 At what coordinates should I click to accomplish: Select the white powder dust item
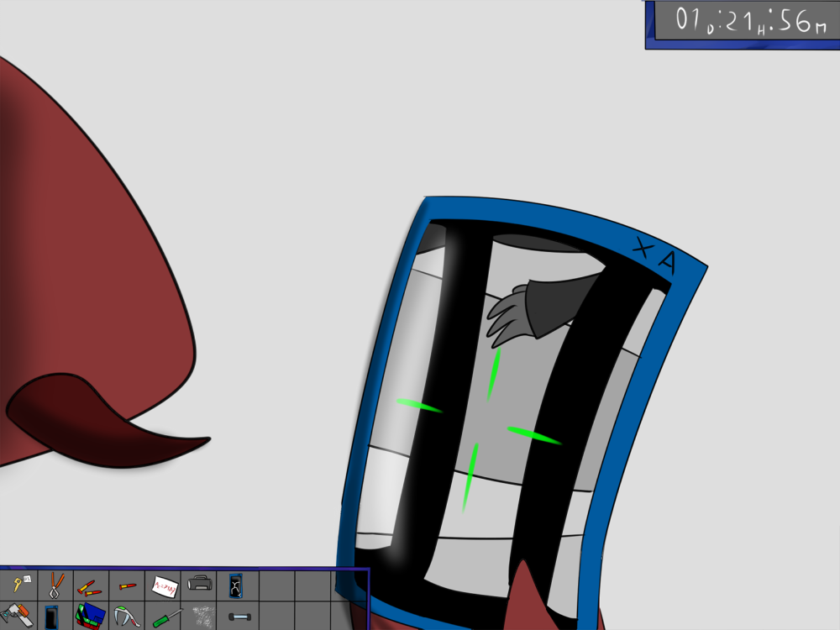click(x=200, y=616)
